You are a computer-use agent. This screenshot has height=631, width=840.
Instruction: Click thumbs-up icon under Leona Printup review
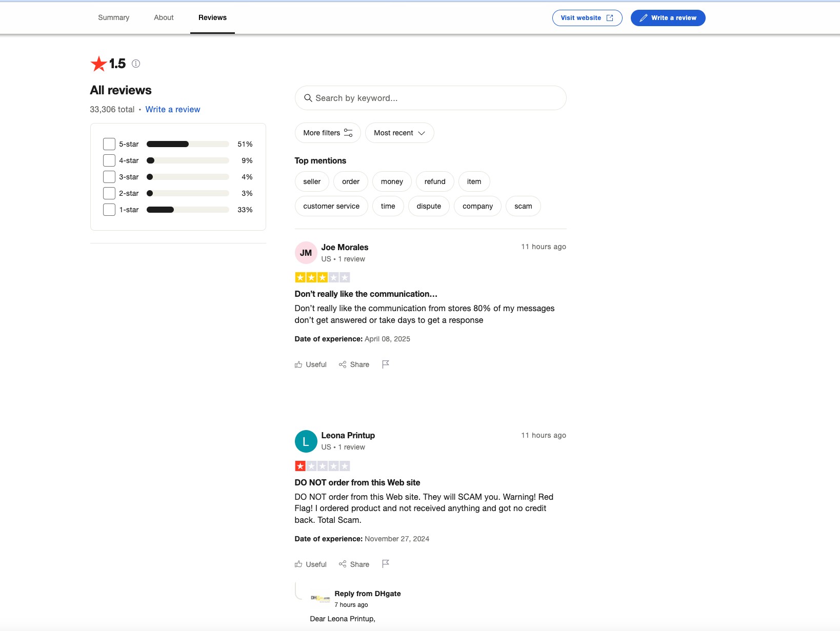(298, 564)
